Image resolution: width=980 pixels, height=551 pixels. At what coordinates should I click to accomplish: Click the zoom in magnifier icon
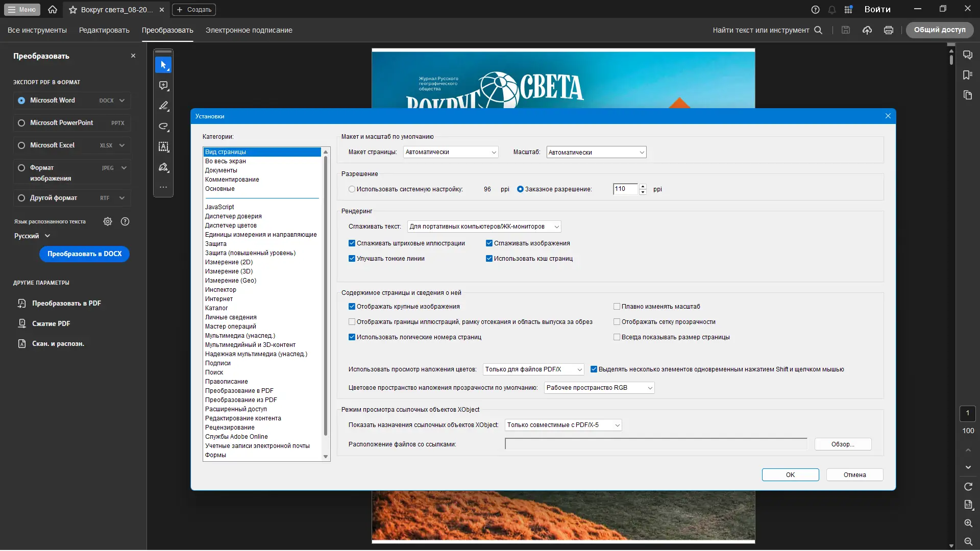[x=968, y=523]
